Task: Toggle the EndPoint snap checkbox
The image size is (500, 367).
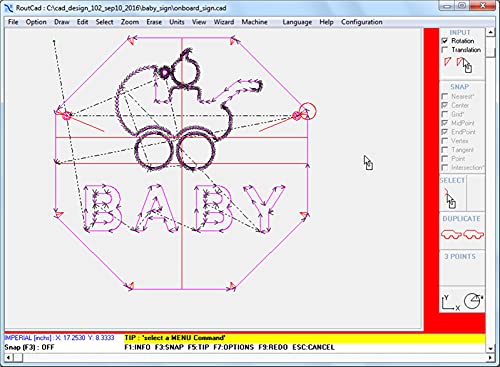Action: 445,132
